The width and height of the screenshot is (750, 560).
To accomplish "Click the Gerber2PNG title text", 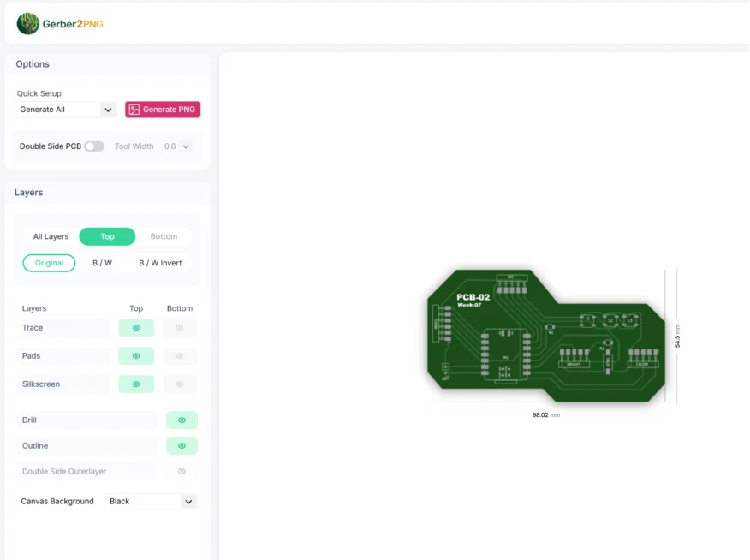I will [x=73, y=24].
